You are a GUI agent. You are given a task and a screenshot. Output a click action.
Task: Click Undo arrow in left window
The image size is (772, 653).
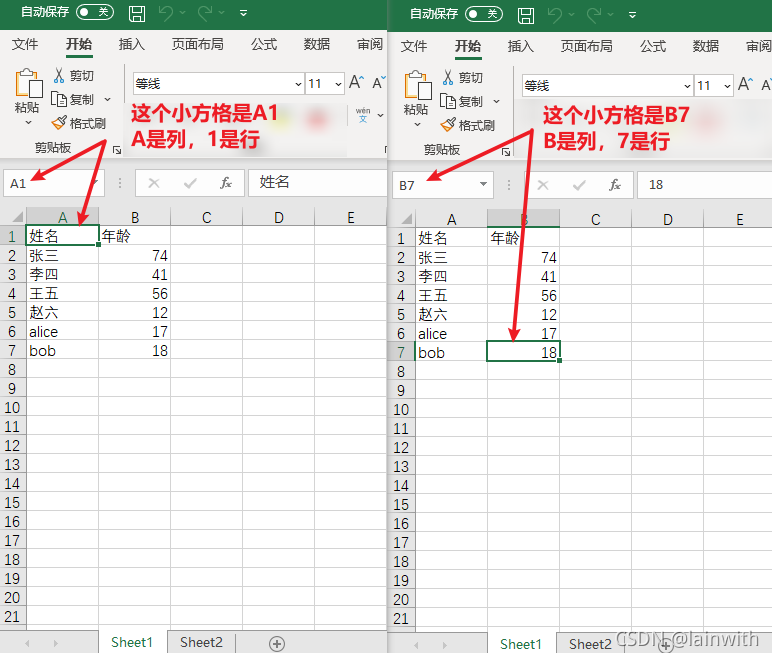(x=166, y=13)
